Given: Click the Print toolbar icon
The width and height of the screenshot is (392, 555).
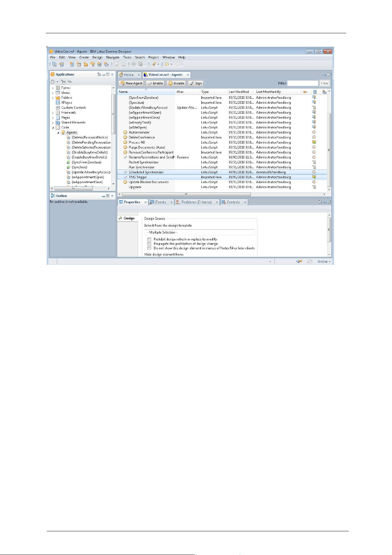Looking at the screenshot, I should (x=123, y=65).
